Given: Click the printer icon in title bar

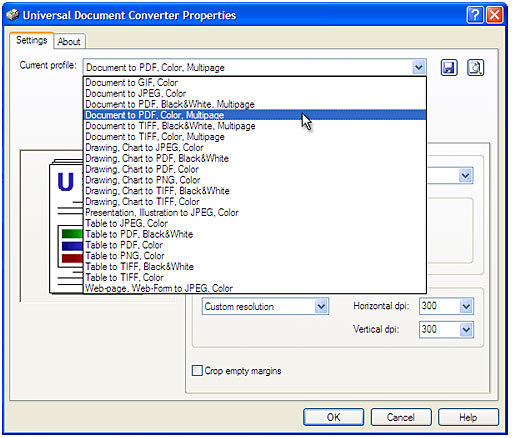Looking at the screenshot, I should pyautogui.click(x=12, y=15).
